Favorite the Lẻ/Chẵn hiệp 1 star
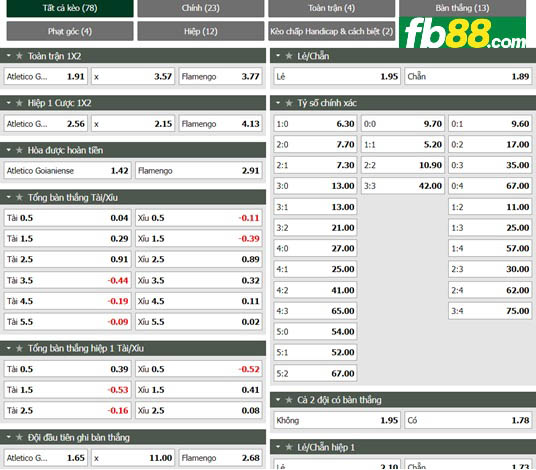Image resolution: width=536 pixels, height=470 pixels. click(x=289, y=447)
